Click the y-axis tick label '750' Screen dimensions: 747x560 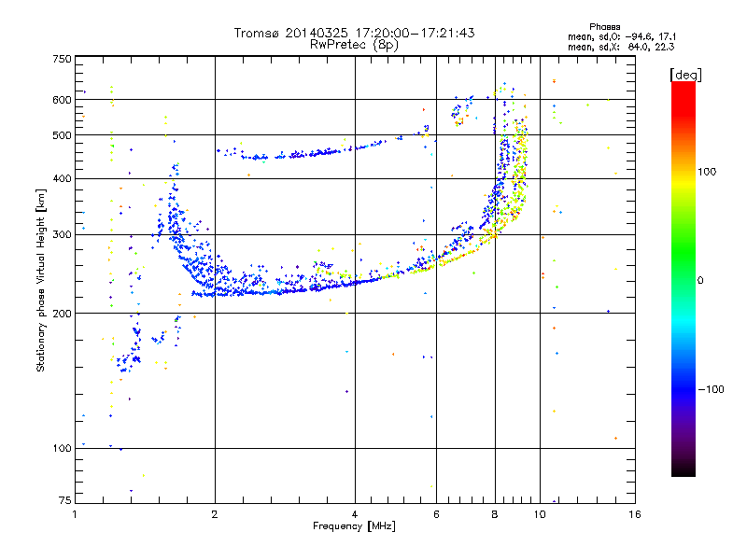63,59
